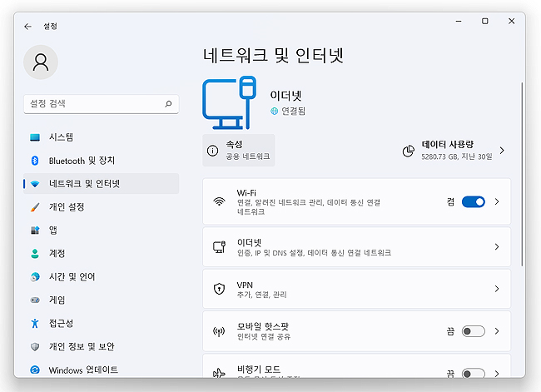Click the 끔 label beside 모바일 핫스팟 toggle
The width and height of the screenshot is (541, 392).
450,331
